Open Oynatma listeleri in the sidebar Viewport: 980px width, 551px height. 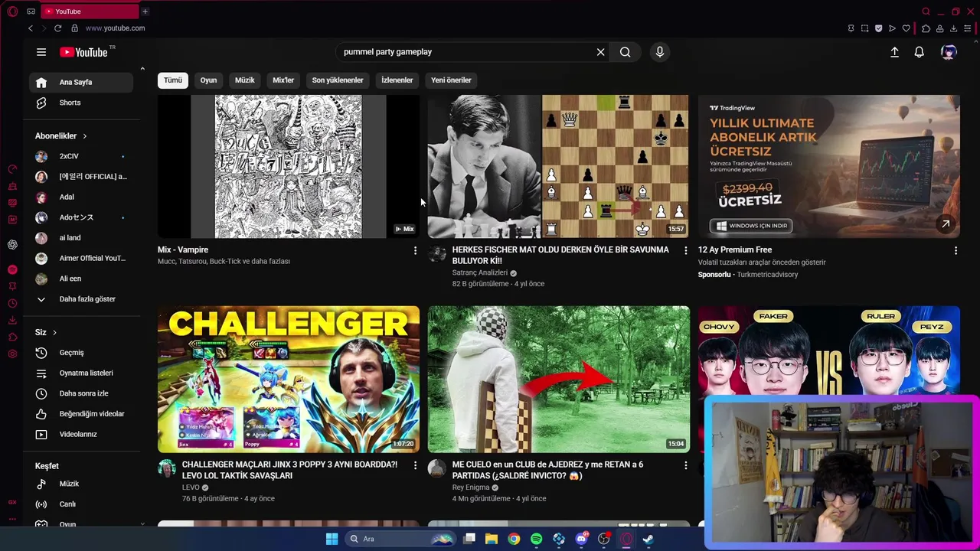click(80, 373)
